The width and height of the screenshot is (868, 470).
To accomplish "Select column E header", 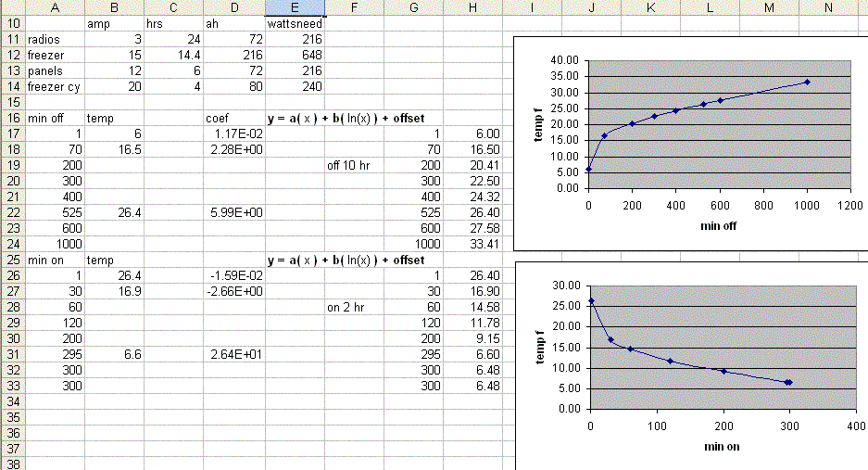I will coord(295,7).
